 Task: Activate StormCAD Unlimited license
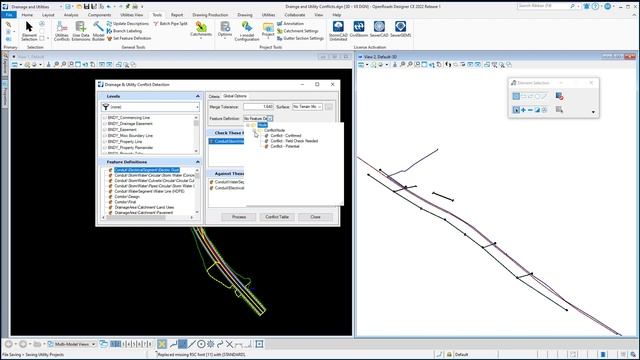(x=338, y=31)
